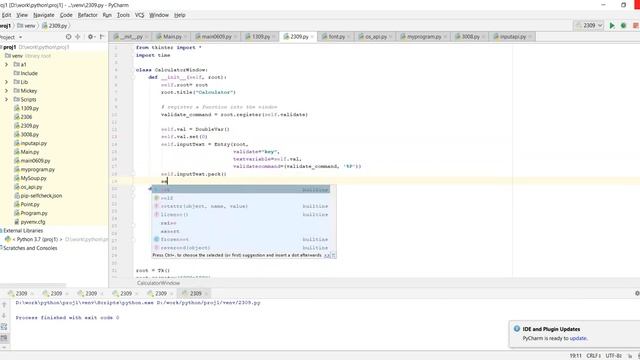Expand the Scripts folder
The height and width of the screenshot is (360, 640).
click(6, 100)
